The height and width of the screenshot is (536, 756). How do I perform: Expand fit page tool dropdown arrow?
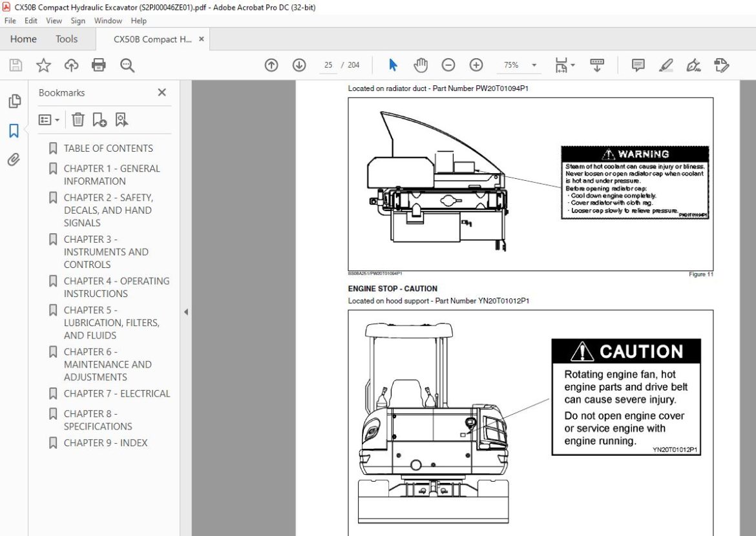tap(572, 65)
